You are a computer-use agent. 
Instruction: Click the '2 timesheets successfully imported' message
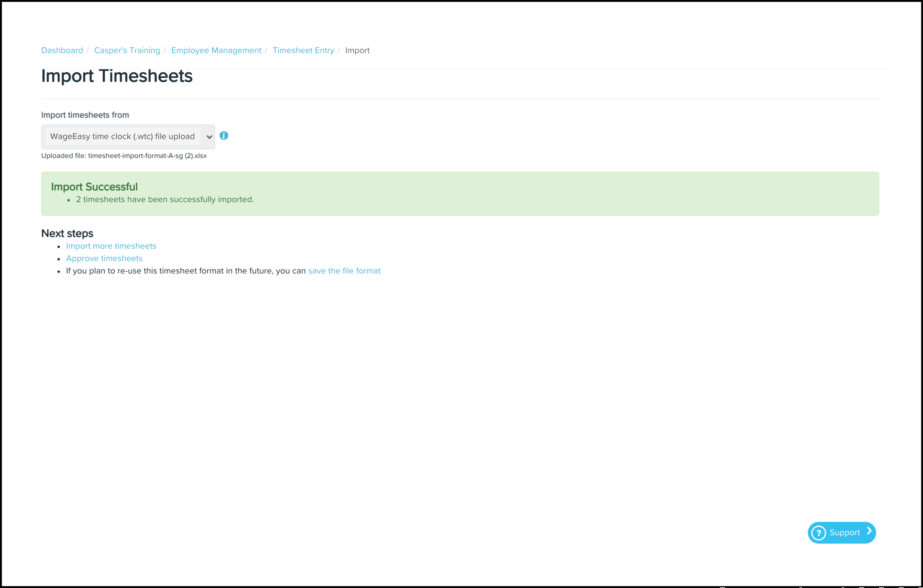tap(165, 200)
